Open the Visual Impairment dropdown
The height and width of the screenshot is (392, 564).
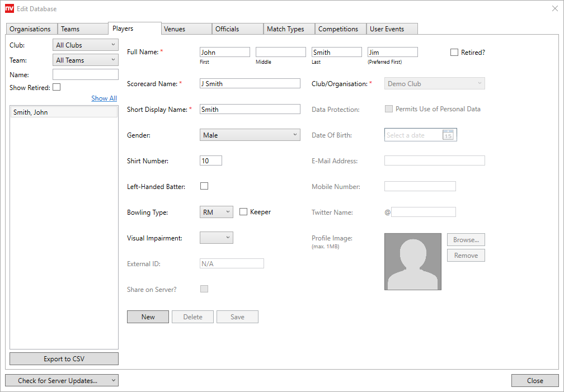216,238
